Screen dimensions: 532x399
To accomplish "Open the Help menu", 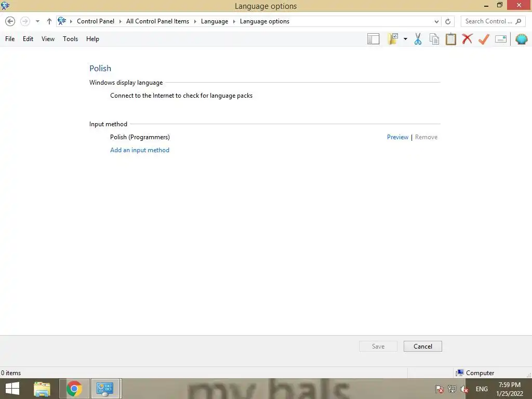I will click(92, 38).
